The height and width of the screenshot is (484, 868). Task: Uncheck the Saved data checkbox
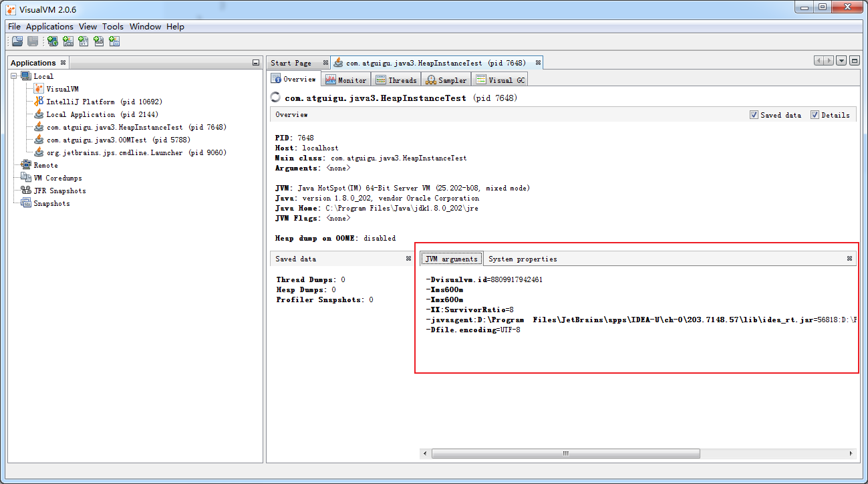click(754, 115)
